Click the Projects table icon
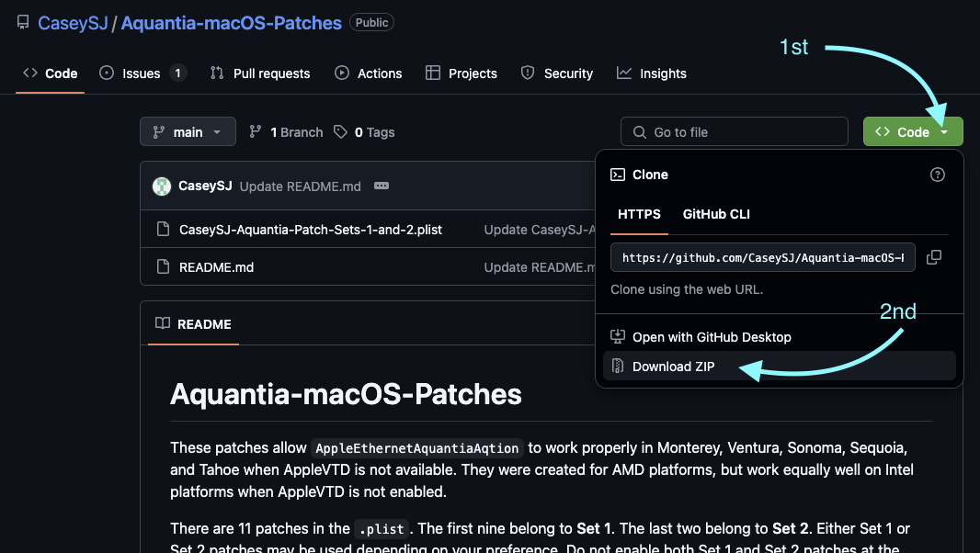The width and height of the screenshot is (980, 553). pyautogui.click(x=432, y=73)
